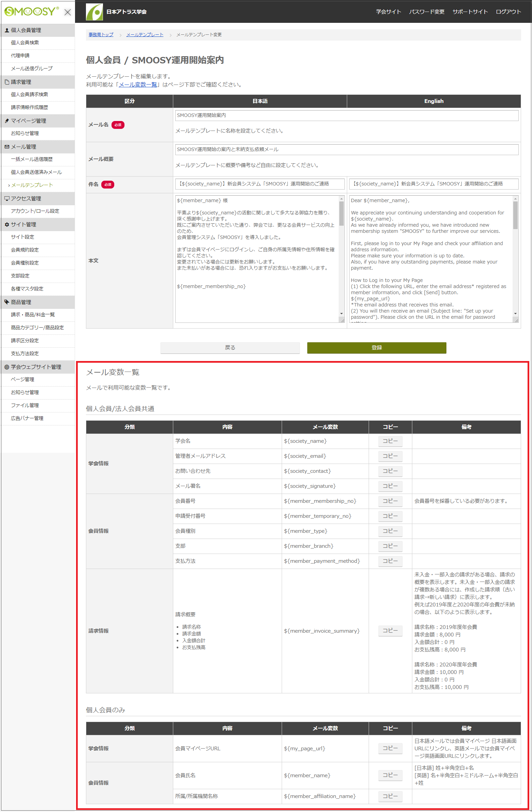Copy the ${member_temporary_no} variable
Screen dimensions: 532x812
[390, 516]
